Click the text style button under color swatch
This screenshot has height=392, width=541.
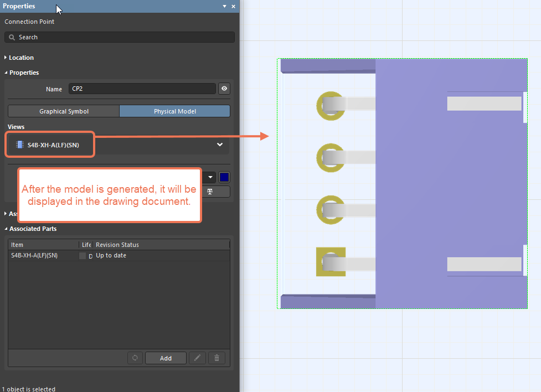[x=210, y=192]
